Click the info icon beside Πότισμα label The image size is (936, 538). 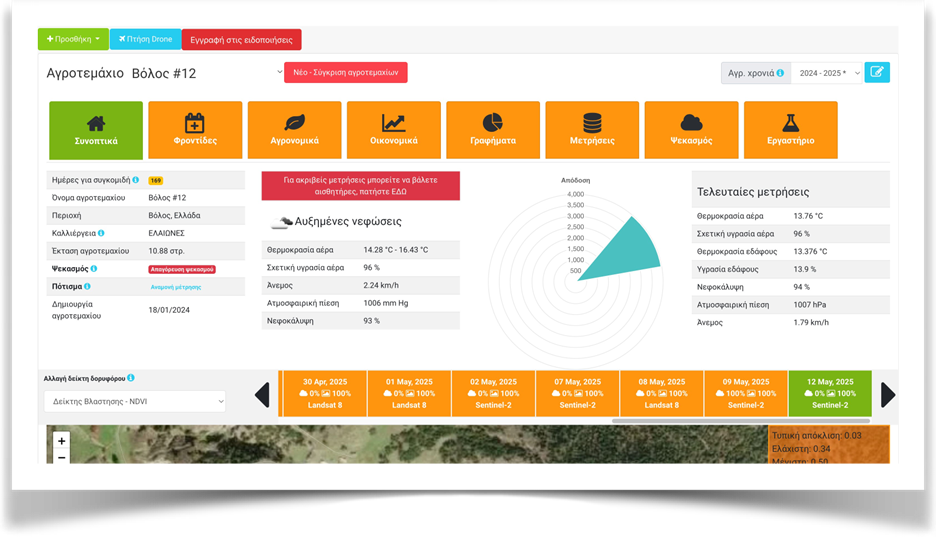click(88, 286)
